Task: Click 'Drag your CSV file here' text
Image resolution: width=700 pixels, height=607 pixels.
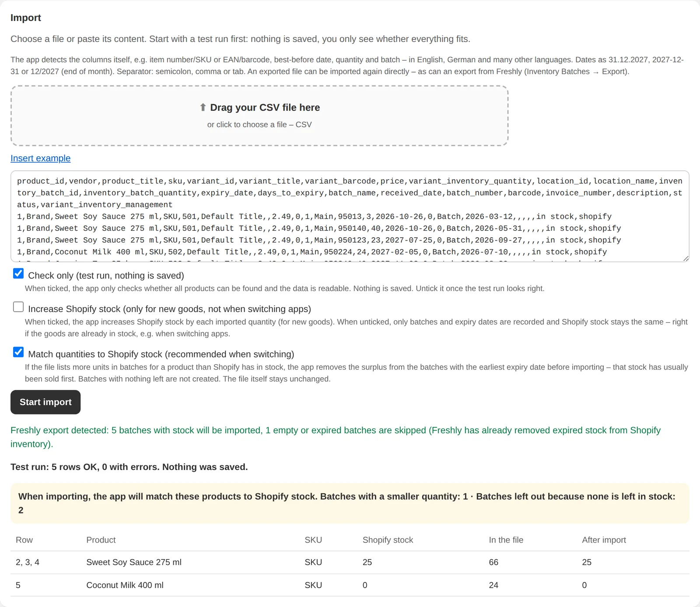Action: coord(265,108)
